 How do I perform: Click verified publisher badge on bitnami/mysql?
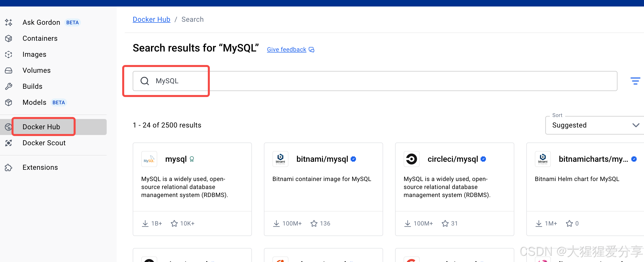353,159
